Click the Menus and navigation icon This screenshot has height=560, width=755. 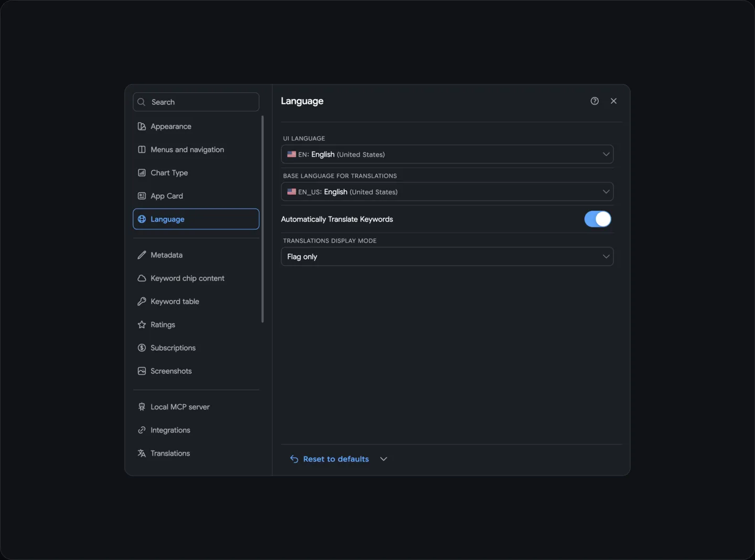[142, 149]
